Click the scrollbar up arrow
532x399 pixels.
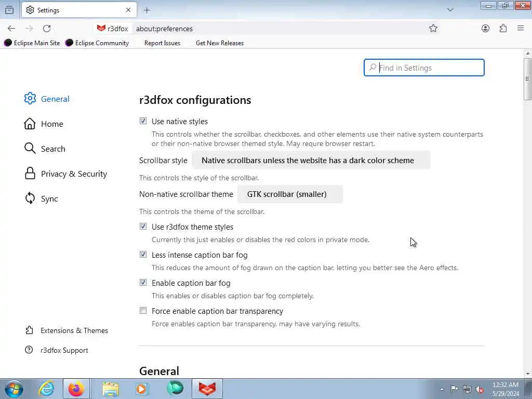pos(527,54)
